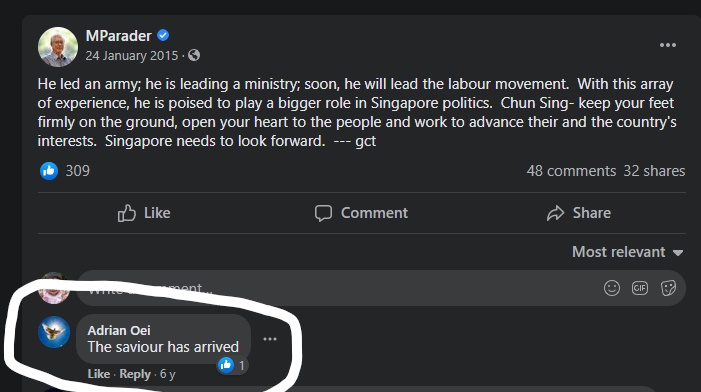Like the MParader post
The width and height of the screenshot is (701, 392).
pyautogui.click(x=144, y=213)
